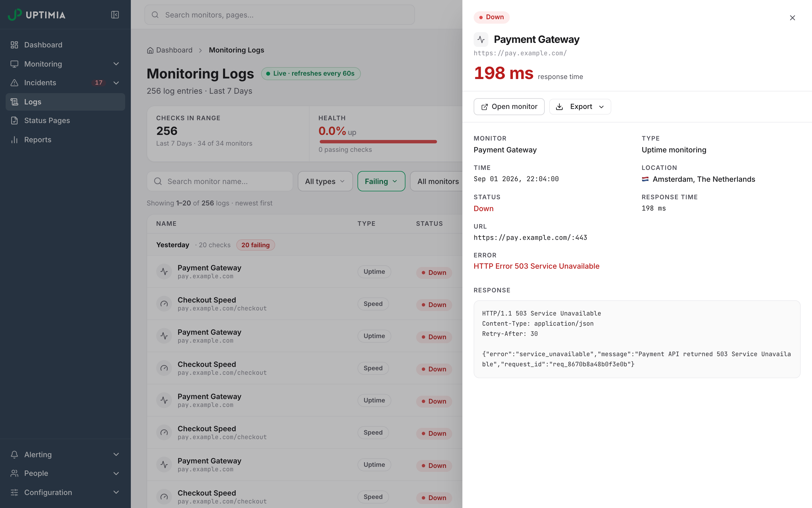
Task: Expand the Alerting section chevron
Action: (x=116, y=455)
